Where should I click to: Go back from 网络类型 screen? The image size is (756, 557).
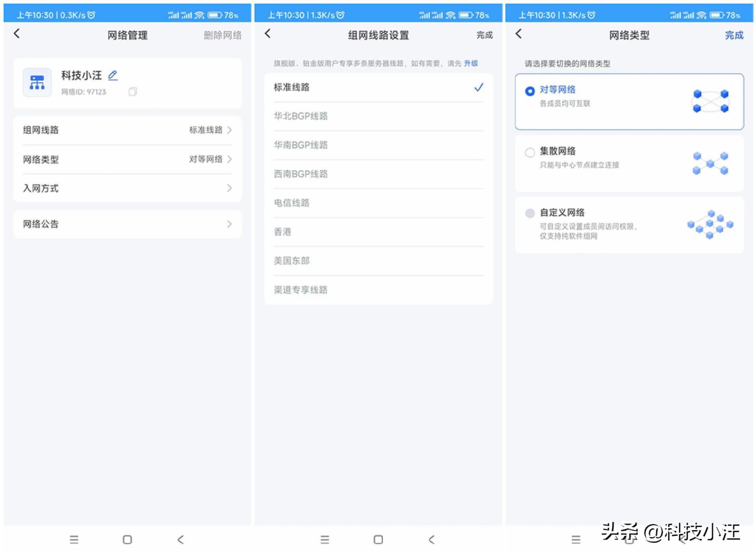pos(519,34)
